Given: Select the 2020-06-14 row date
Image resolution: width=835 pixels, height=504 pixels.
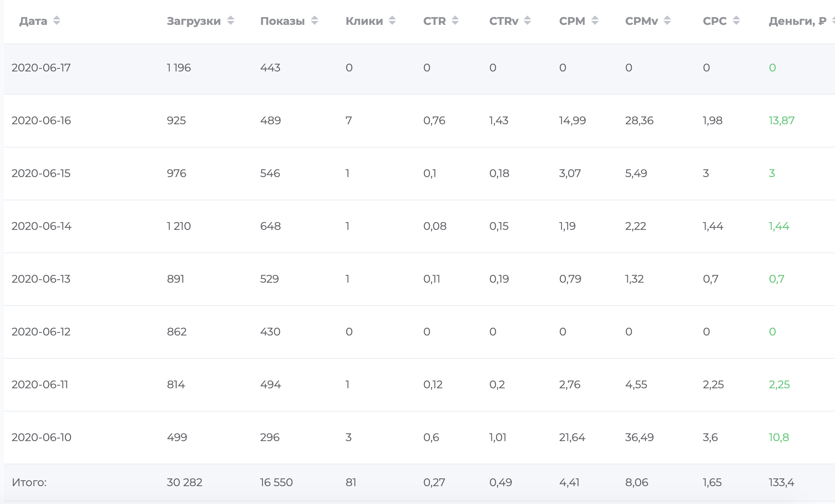Looking at the screenshot, I should [42, 226].
